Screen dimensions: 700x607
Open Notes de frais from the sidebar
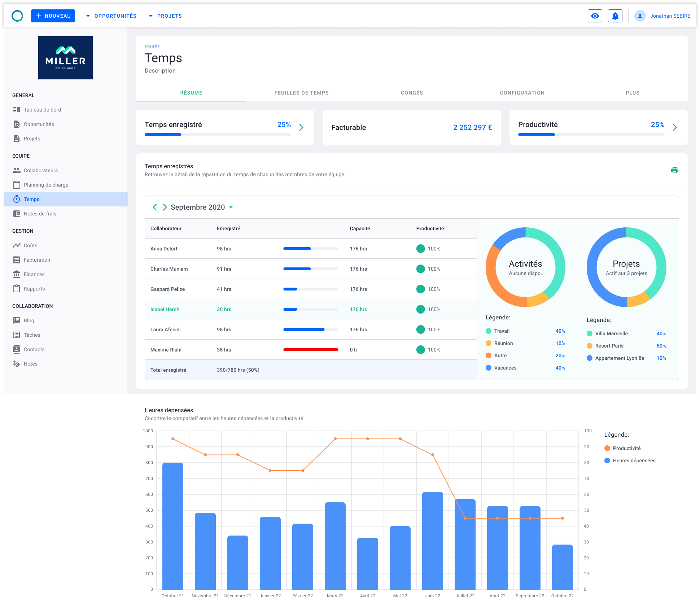(x=17, y=213)
